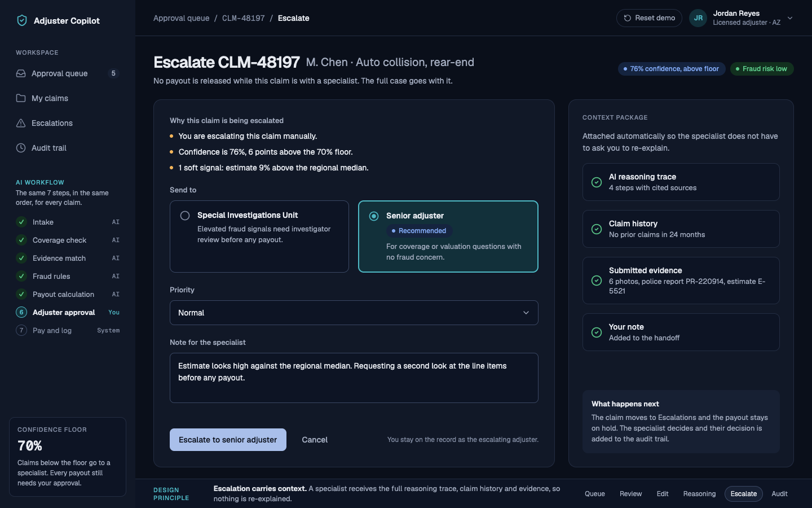Expand the Jordan Reyes account menu chevron

[x=790, y=18]
